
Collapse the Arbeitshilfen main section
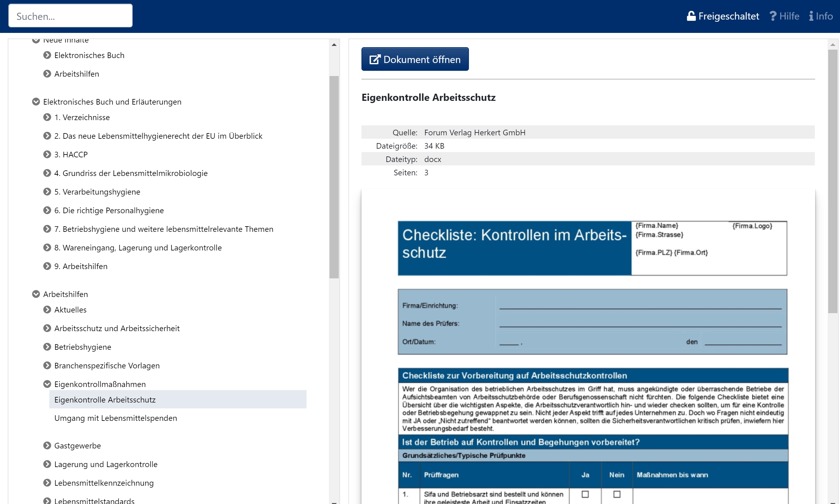pyautogui.click(x=36, y=294)
